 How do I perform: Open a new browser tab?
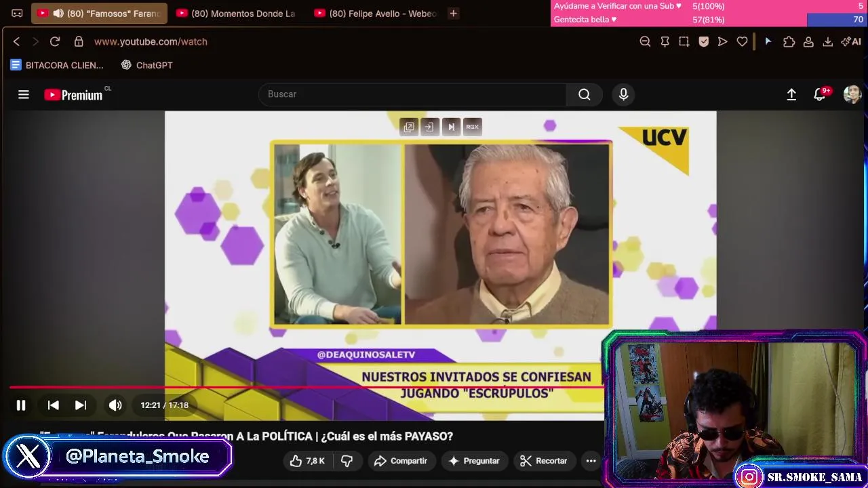click(x=453, y=13)
